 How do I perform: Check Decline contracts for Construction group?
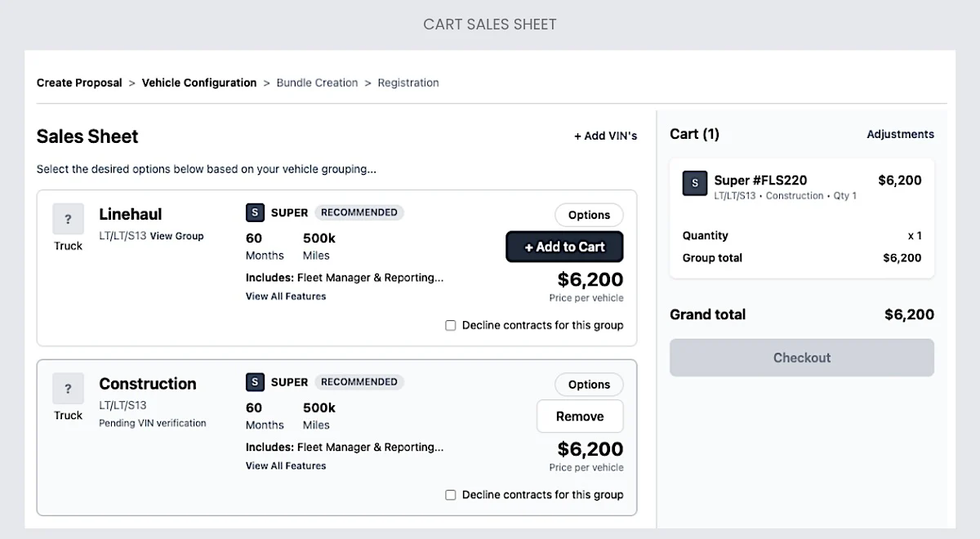pyautogui.click(x=451, y=495)
